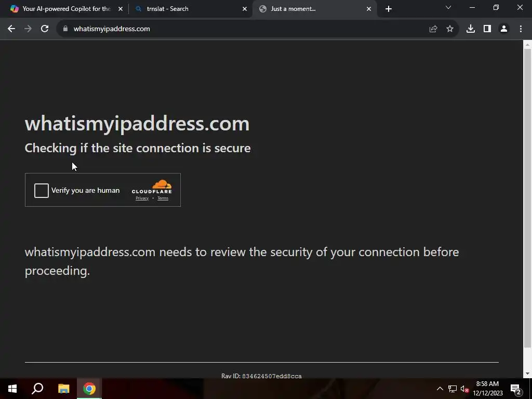Open Windows taskbar search
Viewport: 532px width, 399px height.
37,389
